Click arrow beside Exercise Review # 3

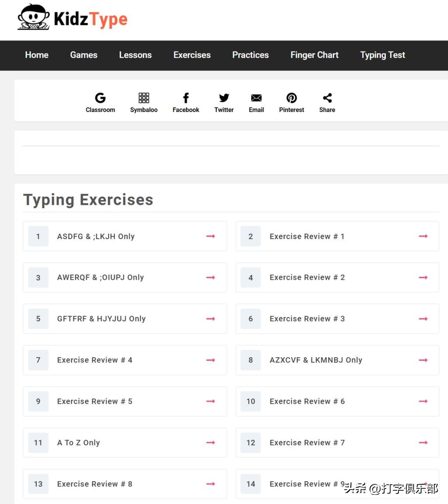[x=423, y=319]
